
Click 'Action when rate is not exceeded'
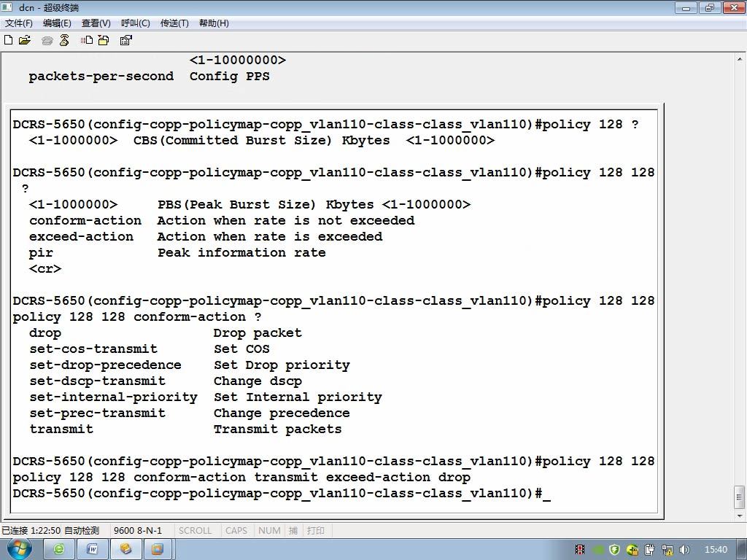tap(286, 221)
